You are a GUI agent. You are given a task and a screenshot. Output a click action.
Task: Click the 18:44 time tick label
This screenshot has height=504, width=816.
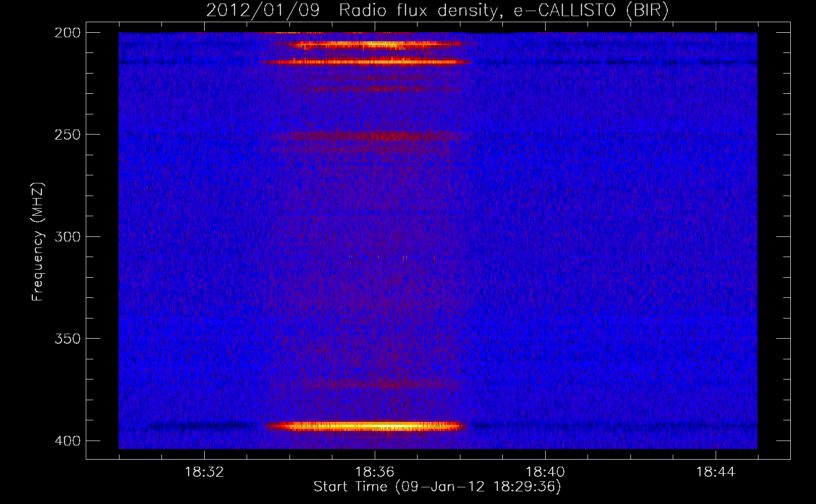click(x=716, y=472)
